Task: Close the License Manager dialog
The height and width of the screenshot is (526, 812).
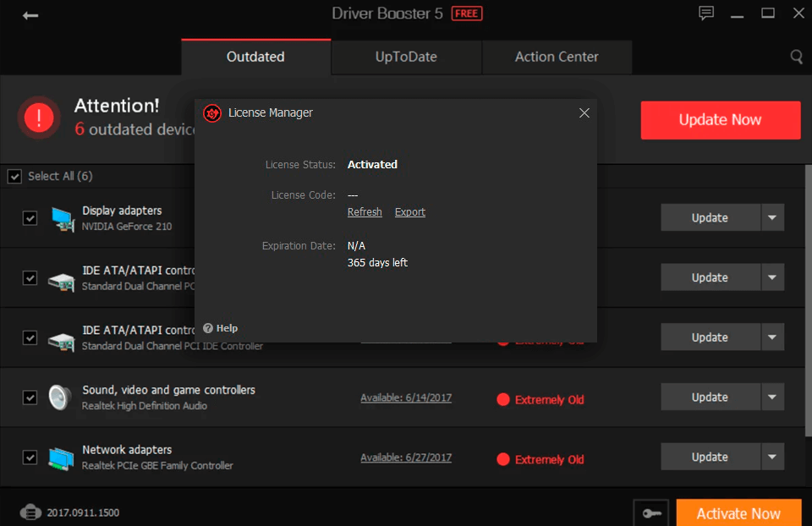Action: point(584,112)
